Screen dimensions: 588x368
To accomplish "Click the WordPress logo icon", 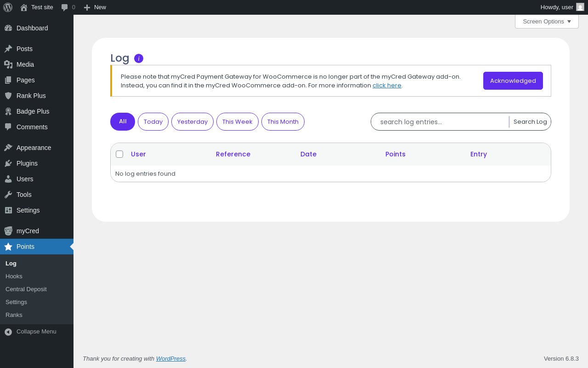I will coord(8,7).
